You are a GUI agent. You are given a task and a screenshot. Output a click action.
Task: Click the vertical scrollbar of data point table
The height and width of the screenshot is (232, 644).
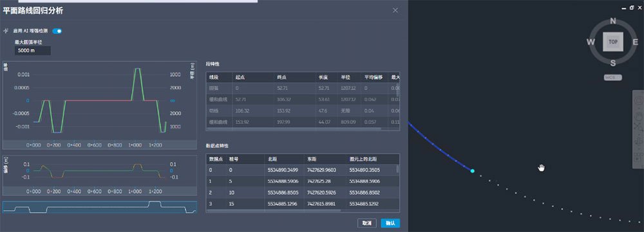[x=397, y=170]
